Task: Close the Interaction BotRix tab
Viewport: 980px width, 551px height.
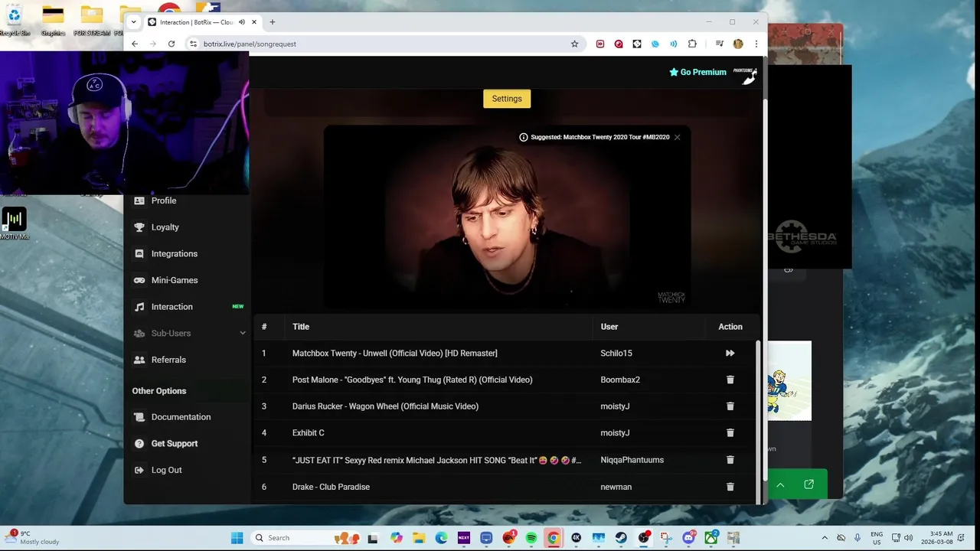Action: coord(254,22)
